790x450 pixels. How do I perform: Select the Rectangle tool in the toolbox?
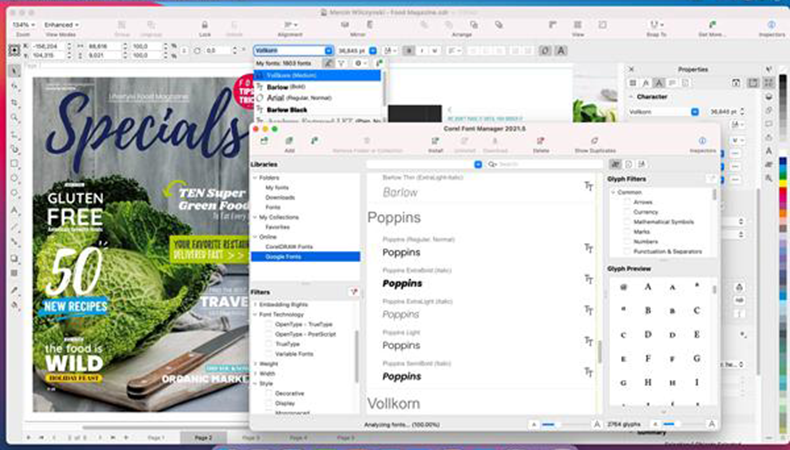[x=15, y=164]
